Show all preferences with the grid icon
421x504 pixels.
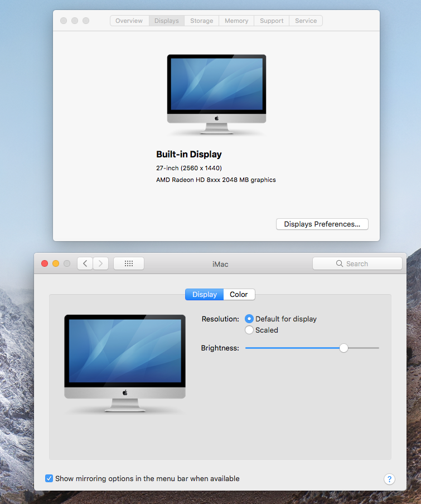pos(129,263)
